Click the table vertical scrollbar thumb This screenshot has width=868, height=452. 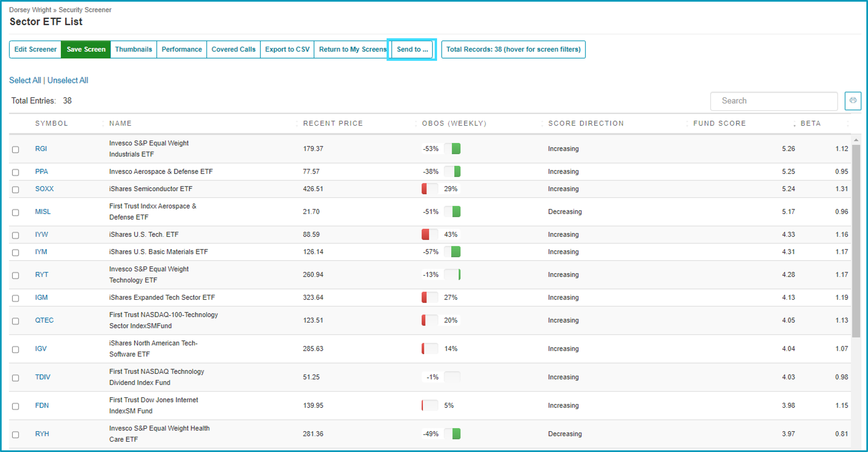856,241
